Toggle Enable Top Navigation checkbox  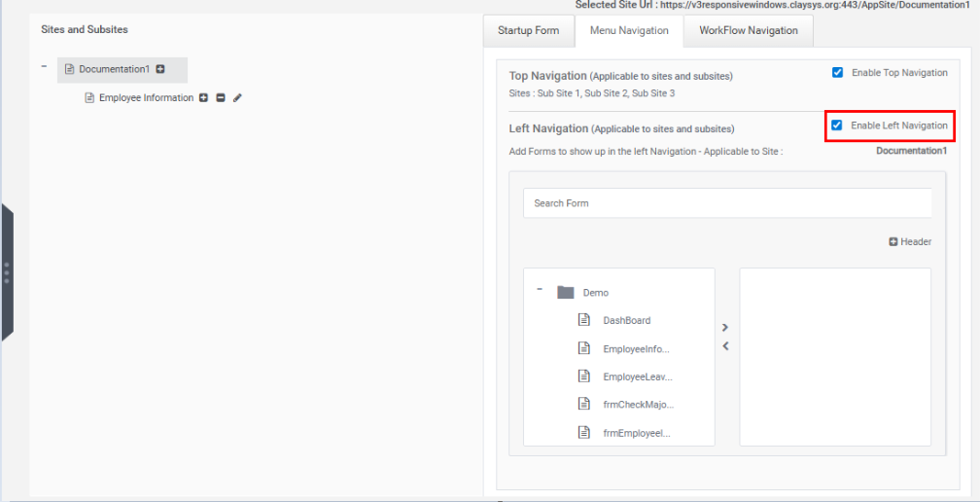837,73
